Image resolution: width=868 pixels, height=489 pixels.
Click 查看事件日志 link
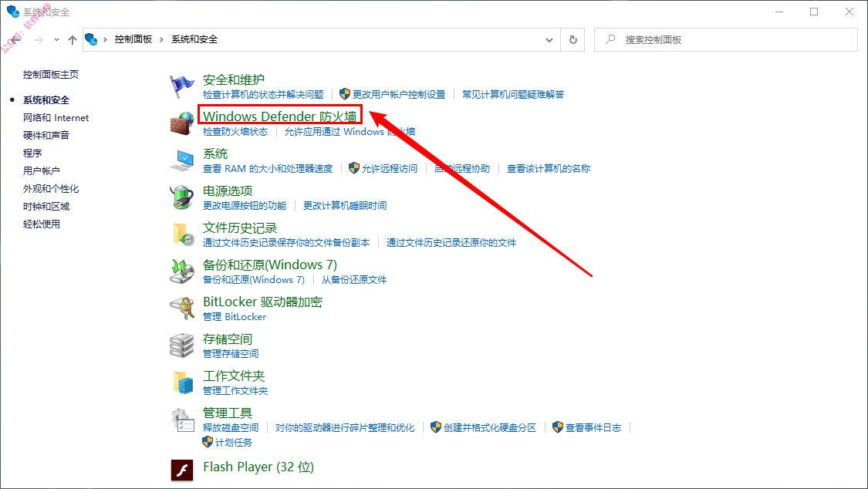[x=593, y=428]
